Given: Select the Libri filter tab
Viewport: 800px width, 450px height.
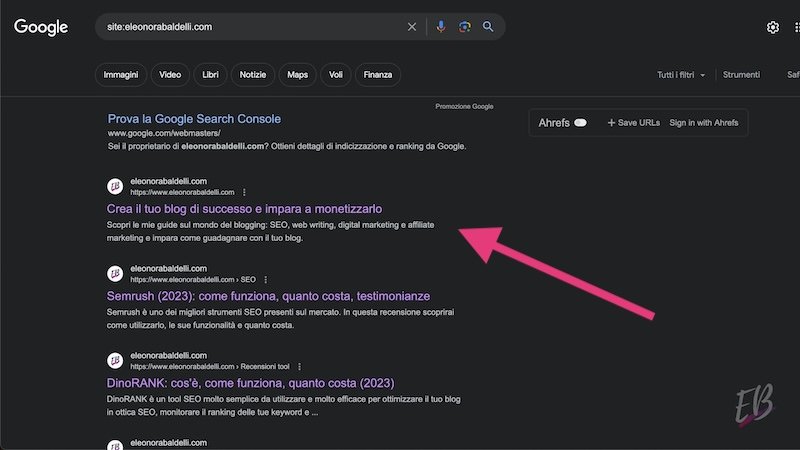Looking at the screenshot, I should tap(210, 75).
